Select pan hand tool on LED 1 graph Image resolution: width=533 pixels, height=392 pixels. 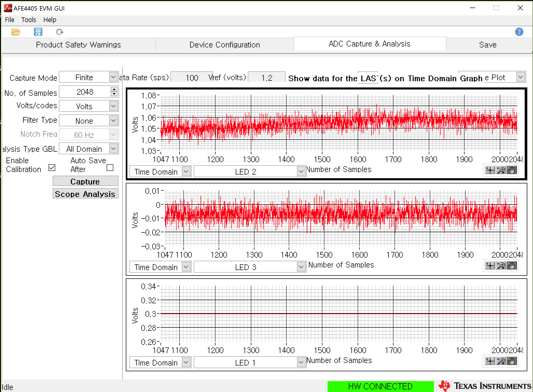tap(512, 361)
